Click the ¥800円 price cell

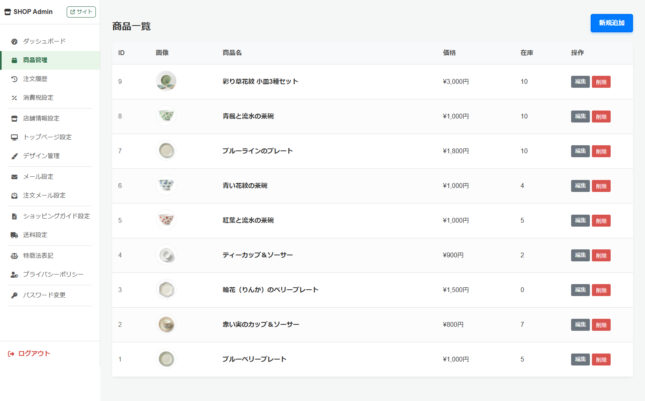coord(453,325)
